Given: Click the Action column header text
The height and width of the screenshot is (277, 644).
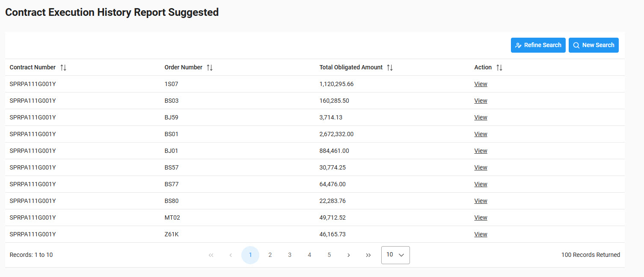Looking at the screenshot, I should [483, 67].
